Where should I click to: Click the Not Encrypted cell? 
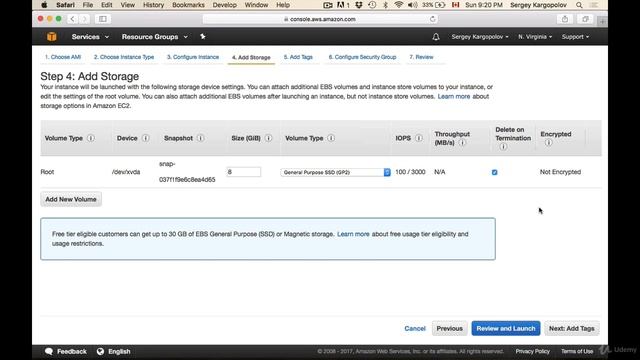coord(560,172)
